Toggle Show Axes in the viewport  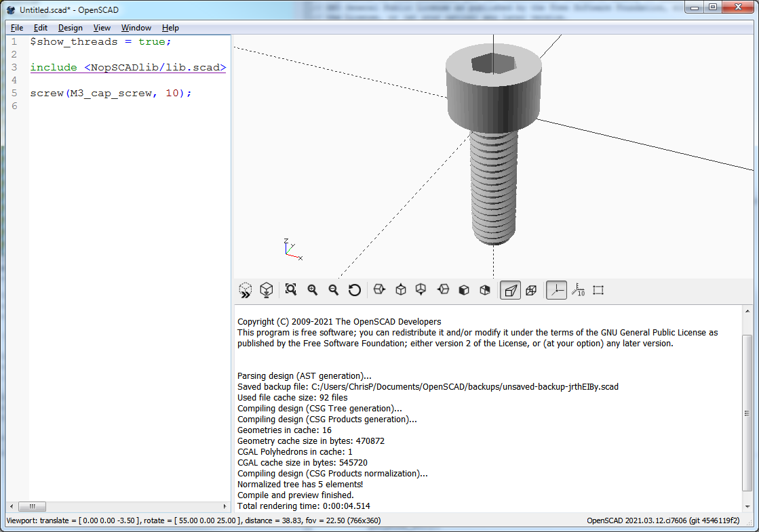(556, 290)
